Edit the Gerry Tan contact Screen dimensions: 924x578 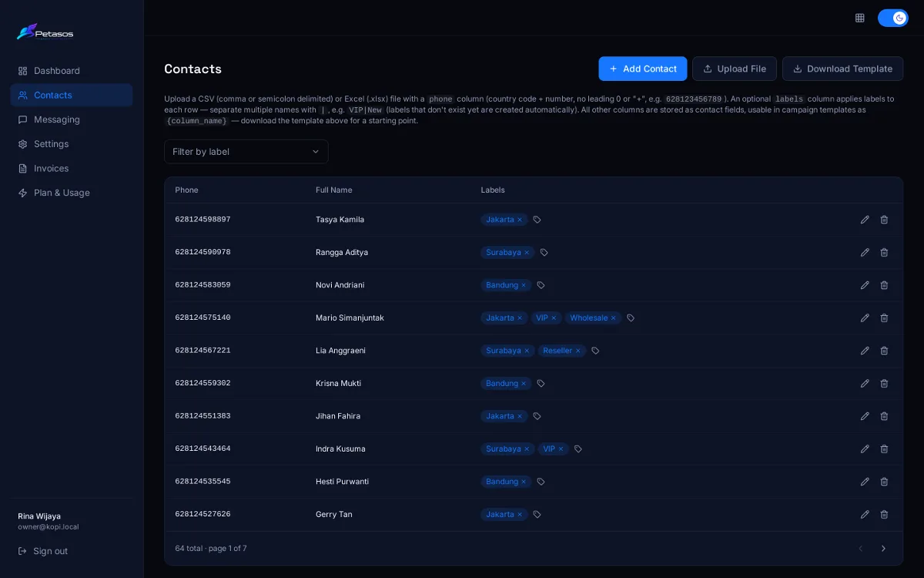(x=865, y=514)
